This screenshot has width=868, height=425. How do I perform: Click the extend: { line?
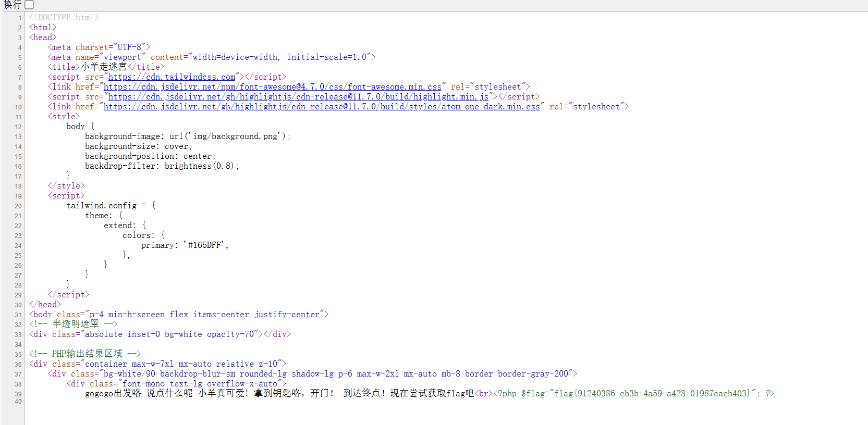[125, 226]
